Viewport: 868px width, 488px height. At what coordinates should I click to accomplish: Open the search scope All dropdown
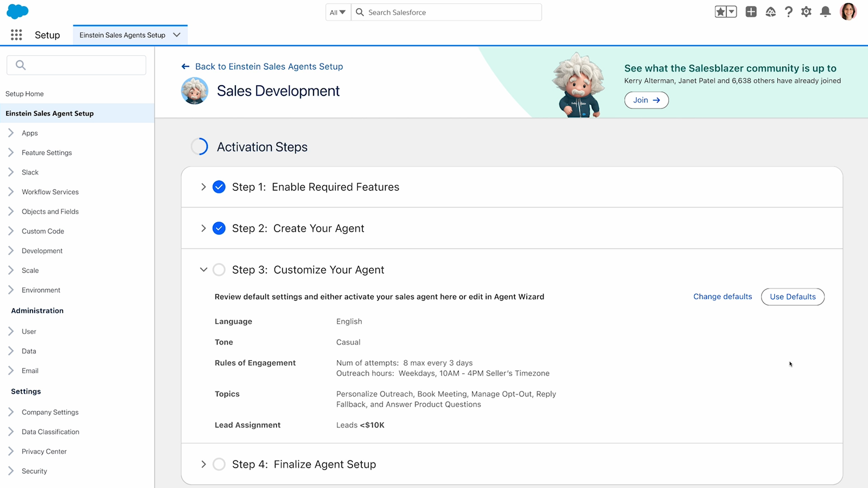click(337, 12)
